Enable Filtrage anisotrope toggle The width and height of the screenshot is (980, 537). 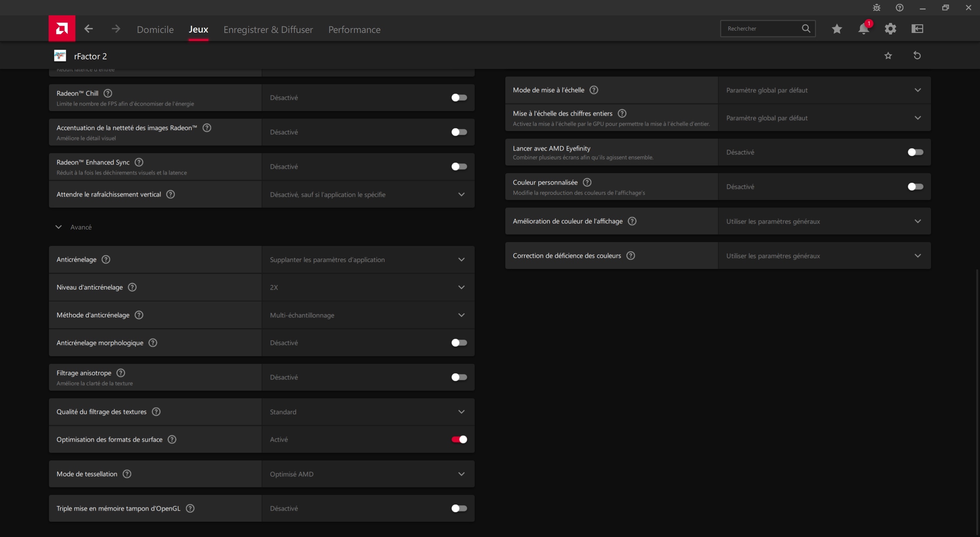[x=459, y=377]
